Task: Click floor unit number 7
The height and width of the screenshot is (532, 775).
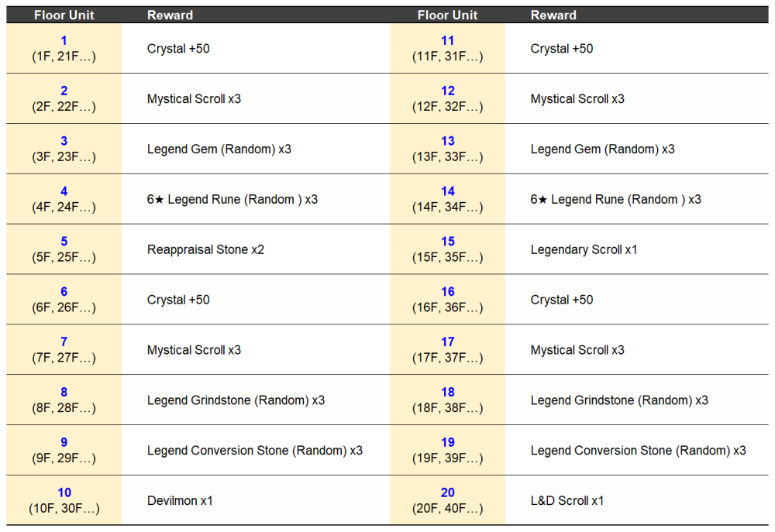Action: pos(64,342)
